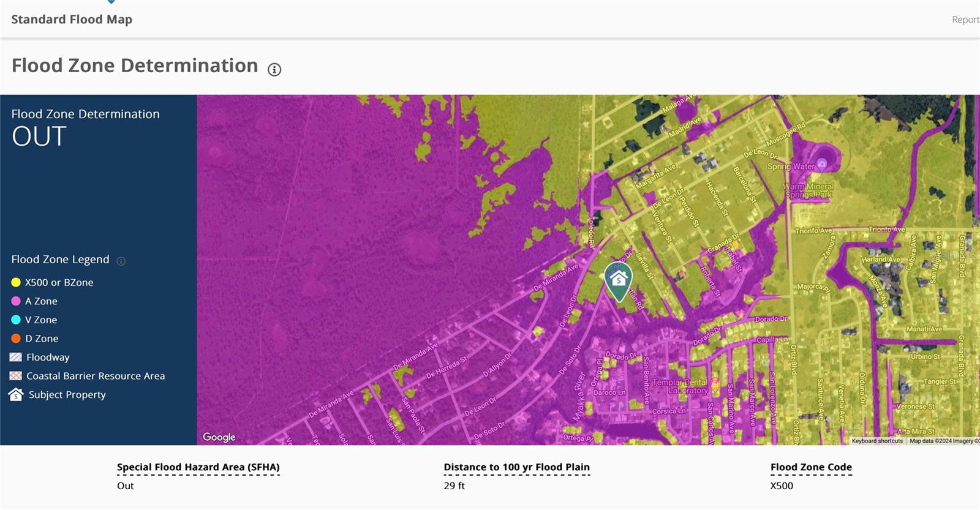The width and height of the screenshot is (980, 510).
Task: Click the cyan V Zone legend dot
Action: click(x=16, y=320)
